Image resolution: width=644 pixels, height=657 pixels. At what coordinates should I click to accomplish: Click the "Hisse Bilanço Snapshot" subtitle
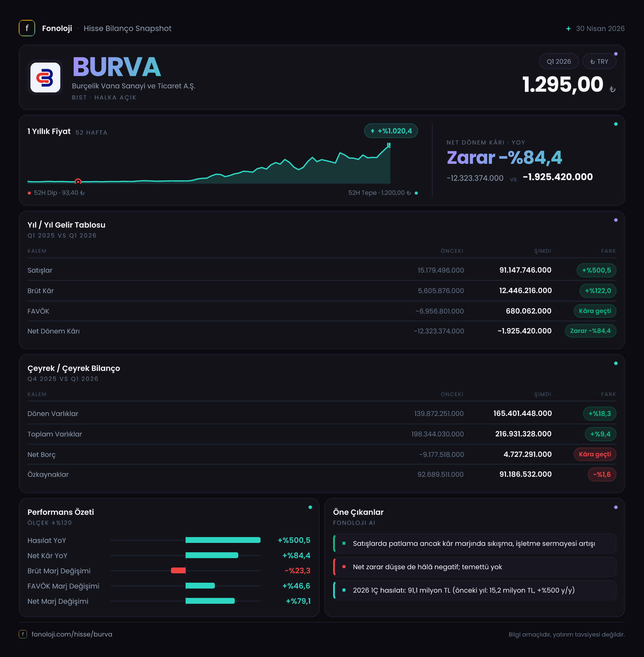pos(128,28)
